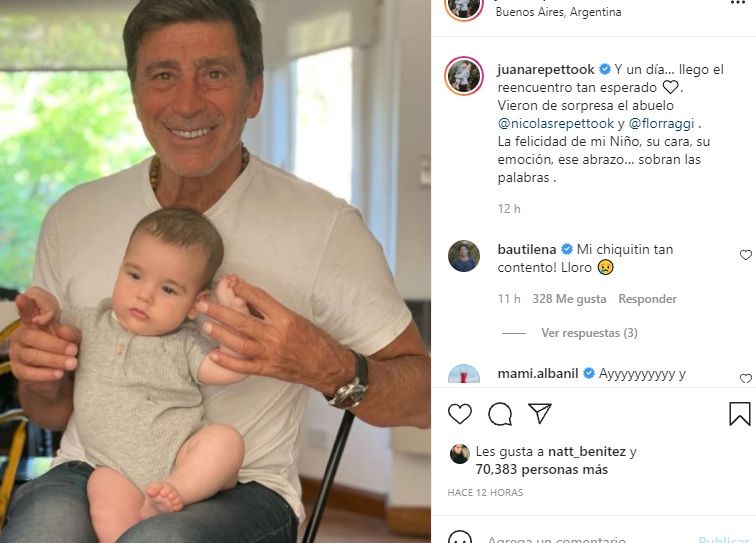Like the post with the heart icon

[460, 414]
